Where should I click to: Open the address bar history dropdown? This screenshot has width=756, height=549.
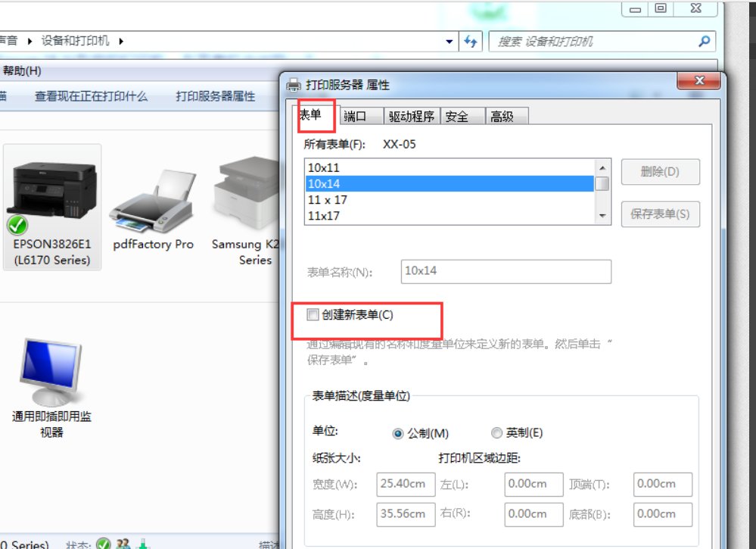coord(448,41)
